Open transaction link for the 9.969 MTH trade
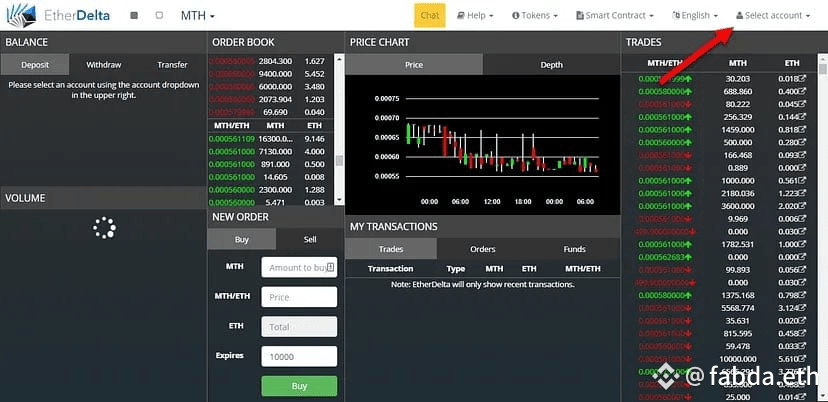The image size is (828, 402). tap(803, 219)
